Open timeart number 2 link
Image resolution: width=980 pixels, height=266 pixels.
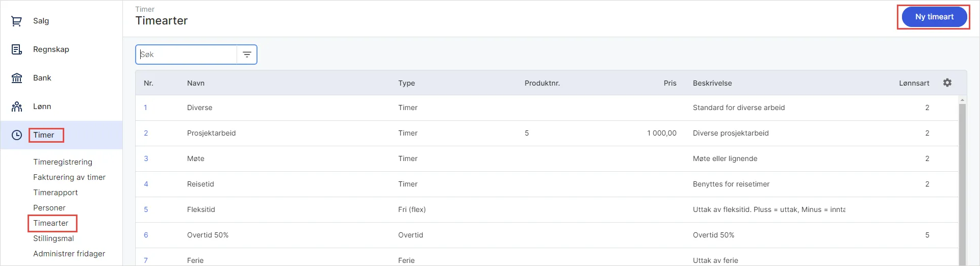click(x=146, y=133)
